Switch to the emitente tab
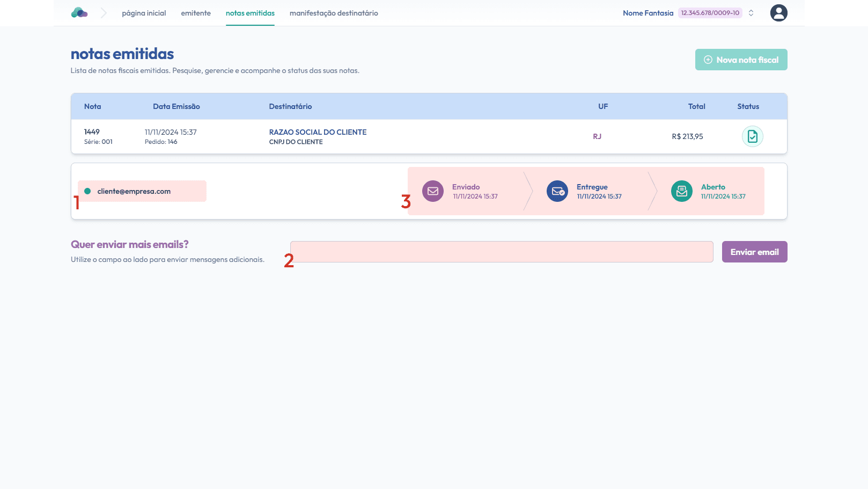The width and height of the screenshot is (868, 489). tap(196, 13)
